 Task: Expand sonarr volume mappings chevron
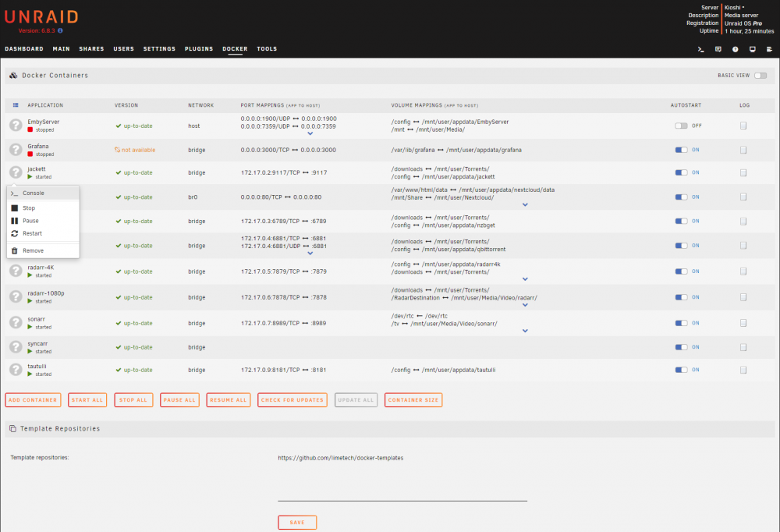[x=525, y=331]
